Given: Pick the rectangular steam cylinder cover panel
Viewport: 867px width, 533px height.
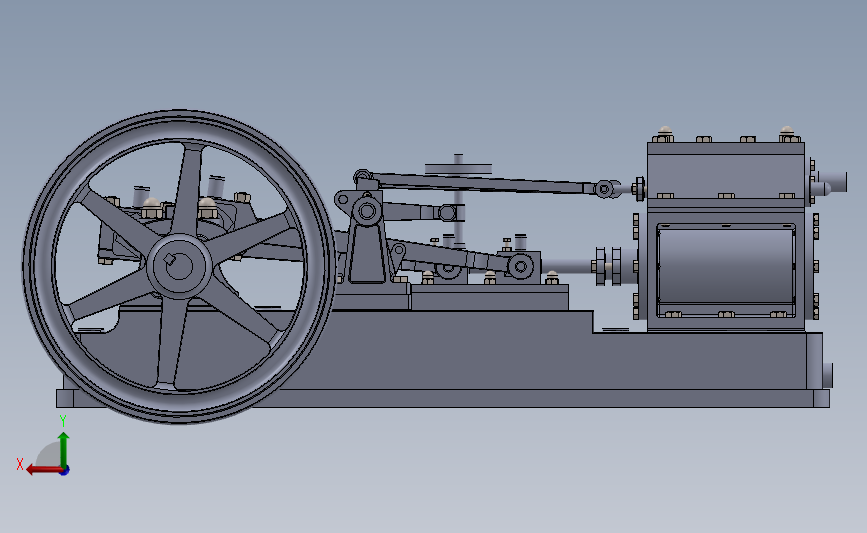Looking at the screenshot, I should (x=725, y=271).
